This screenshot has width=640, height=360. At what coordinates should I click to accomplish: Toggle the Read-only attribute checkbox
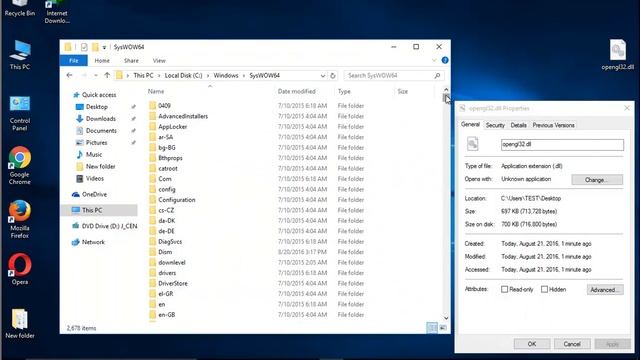pyautogui.click(x=504, y=289)
